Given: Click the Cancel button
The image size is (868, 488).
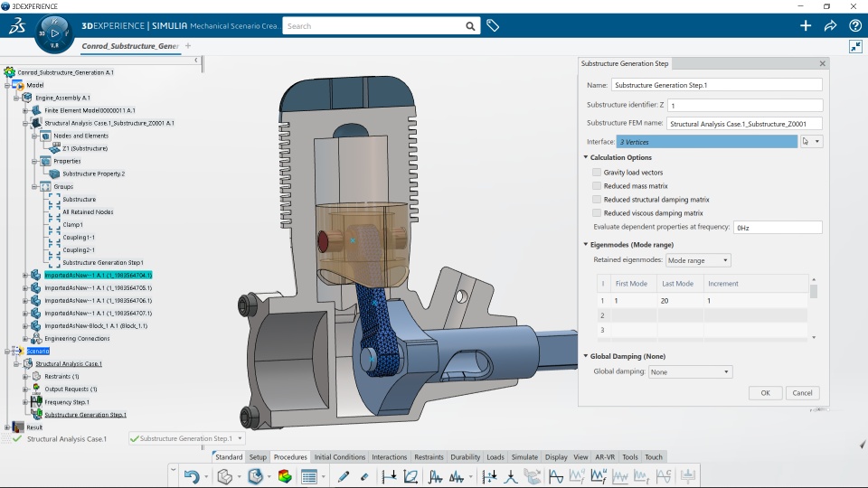Looking at the screenshot, I should 802,393.
